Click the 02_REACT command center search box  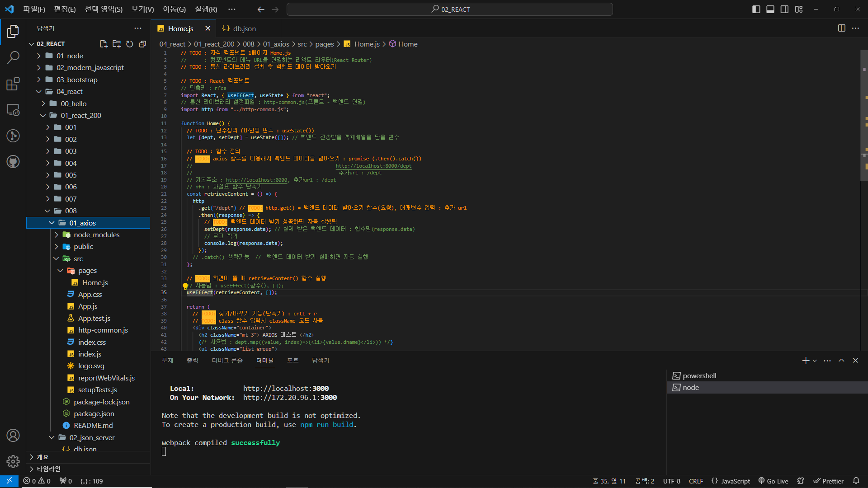pyautogui.click(x=450, y=9)
